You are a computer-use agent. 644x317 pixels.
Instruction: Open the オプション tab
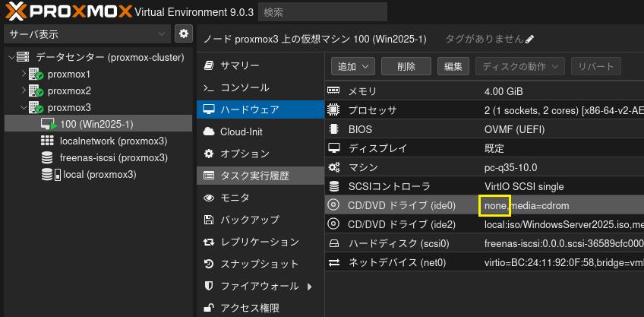[x=260, y=154]
